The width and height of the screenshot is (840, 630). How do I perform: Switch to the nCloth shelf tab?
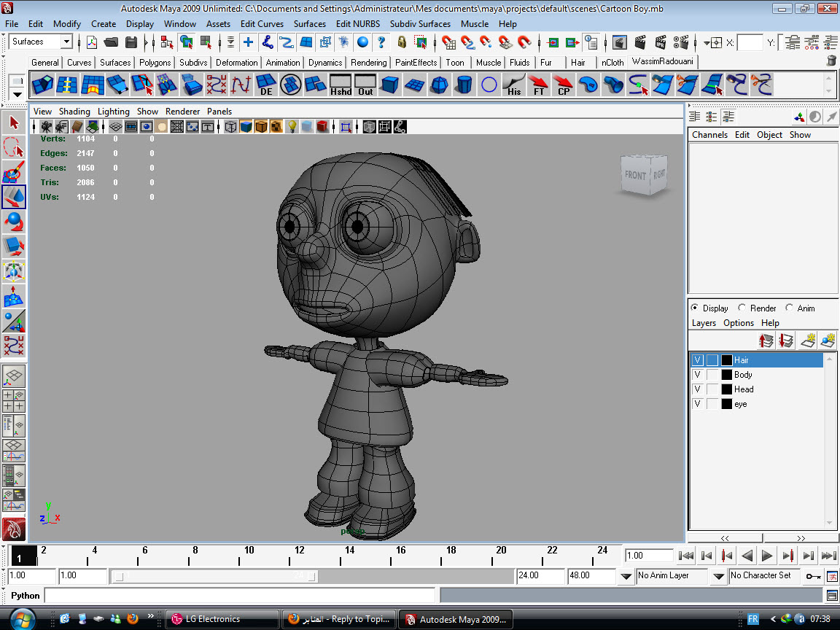point(612,63)
